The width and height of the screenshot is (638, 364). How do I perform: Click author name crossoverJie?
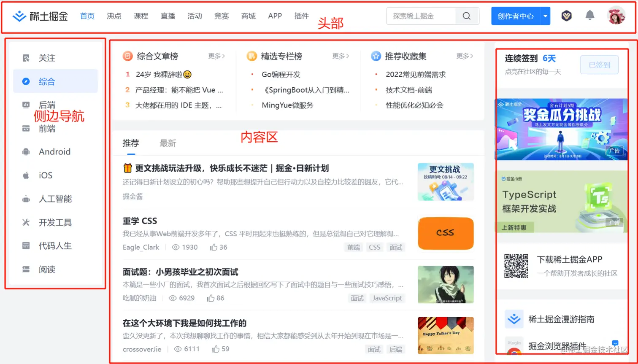point(142,349)
